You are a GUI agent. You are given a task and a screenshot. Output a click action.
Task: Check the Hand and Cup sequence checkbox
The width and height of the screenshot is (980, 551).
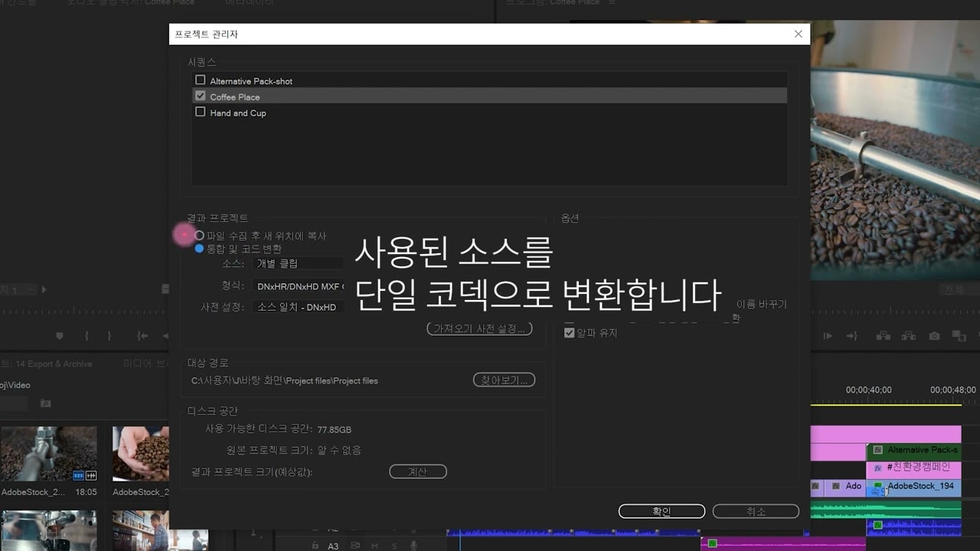[201, 112]
